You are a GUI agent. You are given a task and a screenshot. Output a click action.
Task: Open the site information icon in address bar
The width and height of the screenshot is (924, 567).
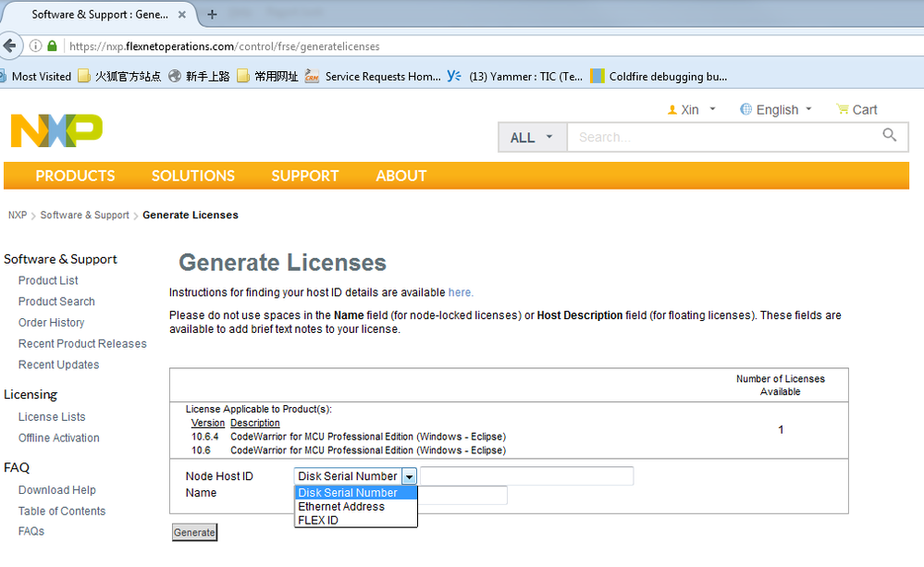[x=36, y=46]
